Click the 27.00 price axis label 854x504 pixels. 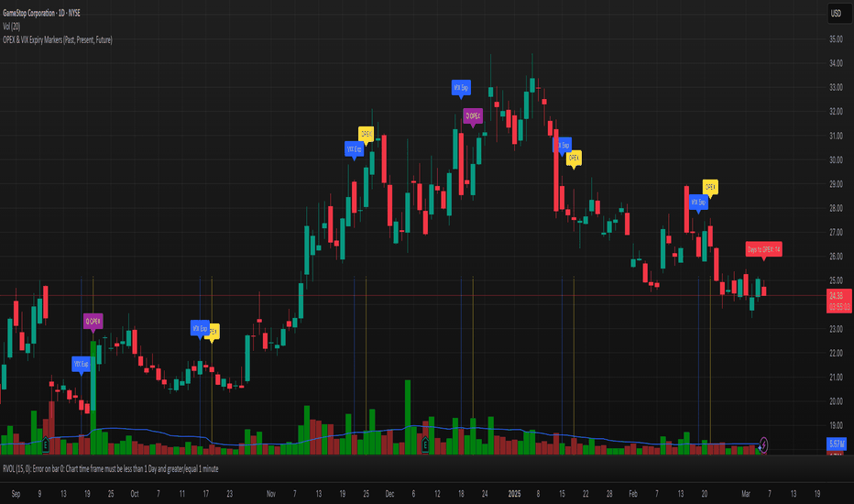click(x=836, y=232)
